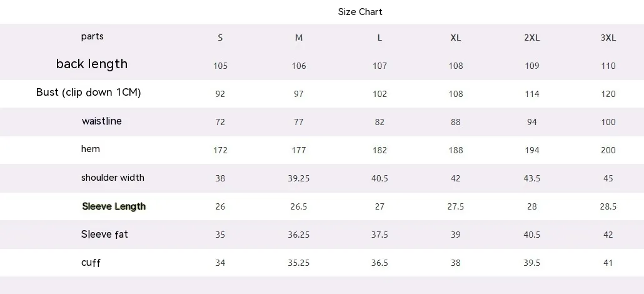644x294 pixels.
Task: Select the Sleeve Length row label
Action: tap(114, 206)
